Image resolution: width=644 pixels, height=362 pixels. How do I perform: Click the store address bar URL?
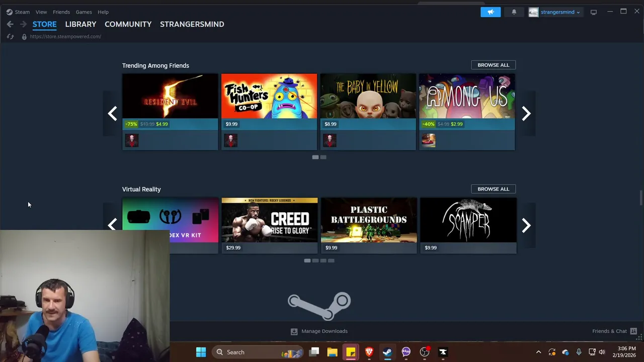click(65, 37)
